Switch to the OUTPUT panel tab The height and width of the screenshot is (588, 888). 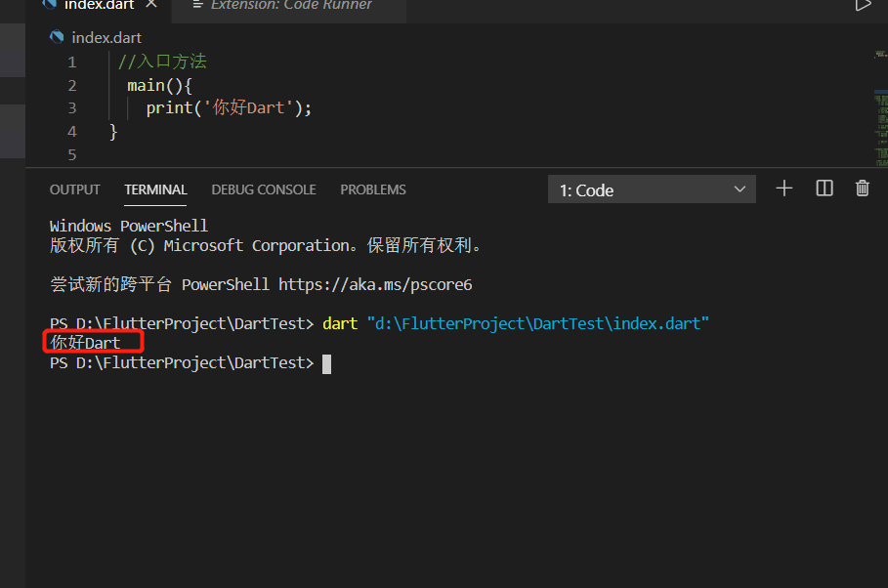coord(75,189)
